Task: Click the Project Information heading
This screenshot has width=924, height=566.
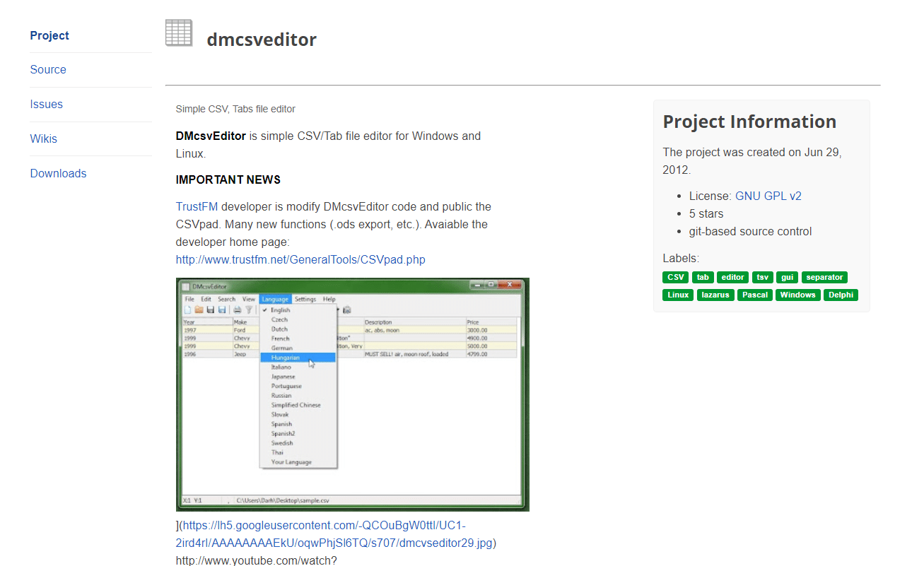Action: coord(749,122)
